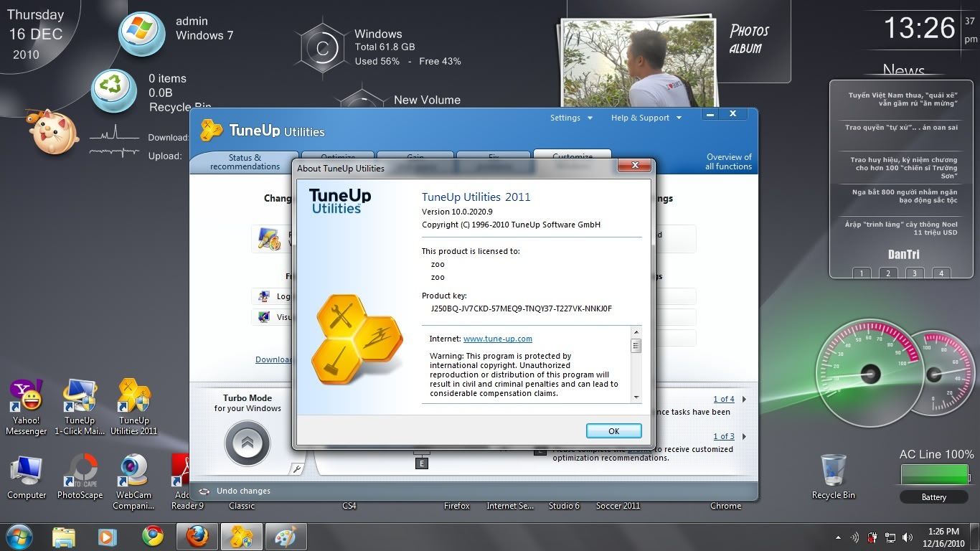
Task: Click OK in About TuneUp Utilities dialog
Action: [x=613, y=431]
